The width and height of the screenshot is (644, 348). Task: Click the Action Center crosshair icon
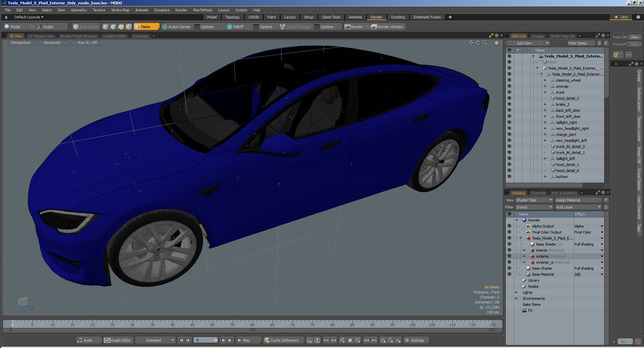[x=164, y=27]
